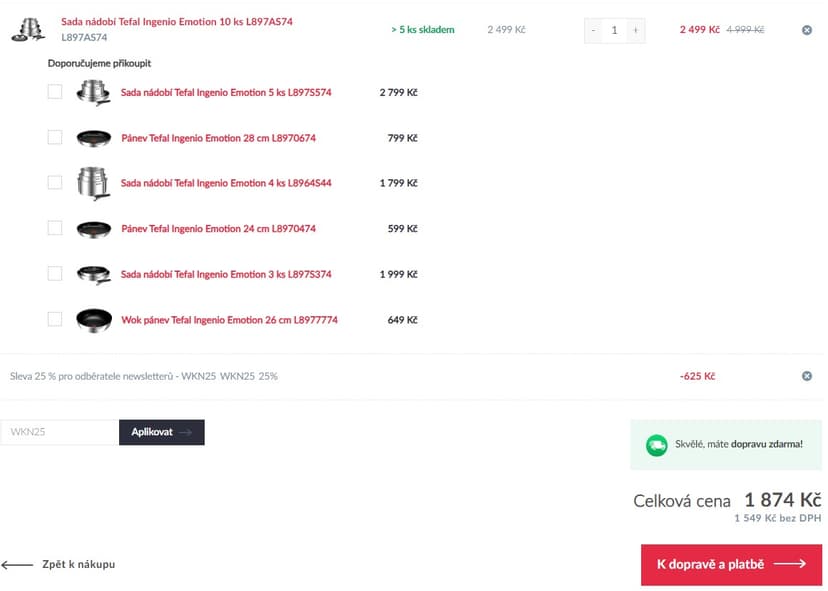Open Wok pánev Tefal Ingenio Emotion 26 cm link
Screen dimensions: 828x591
point(229,320)
